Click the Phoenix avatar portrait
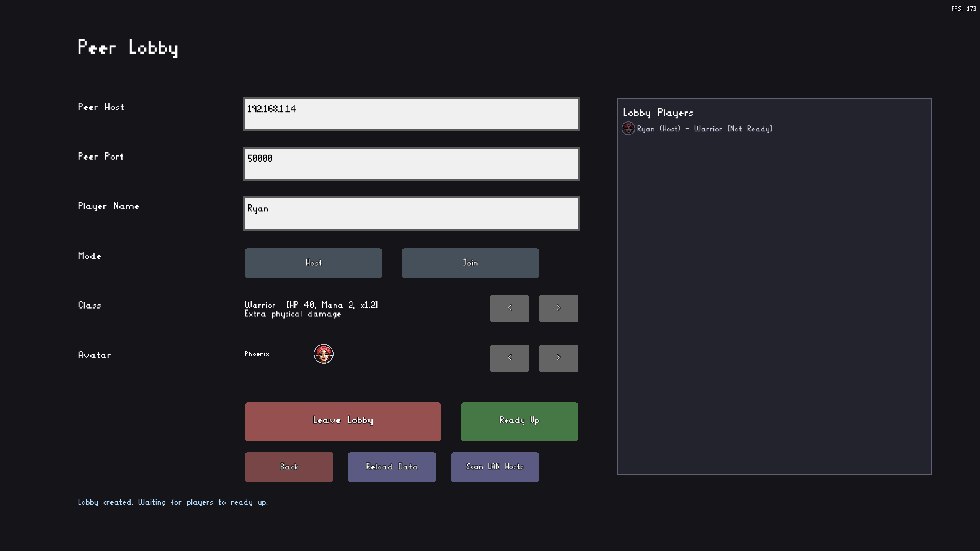This screenshot has height=551, width=980. click(x=324, y=353)
